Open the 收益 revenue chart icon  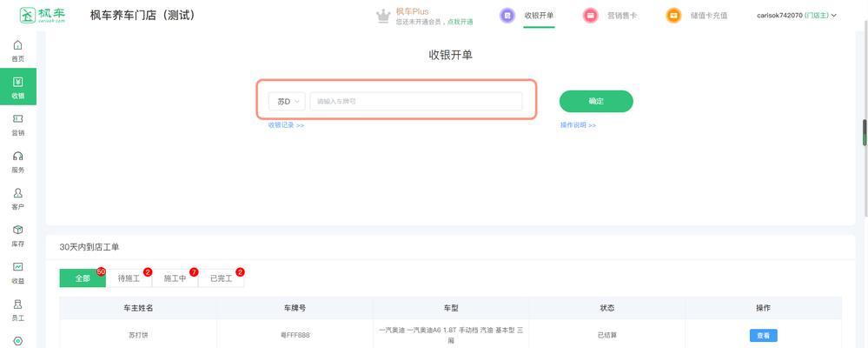(x=17, y=267)
